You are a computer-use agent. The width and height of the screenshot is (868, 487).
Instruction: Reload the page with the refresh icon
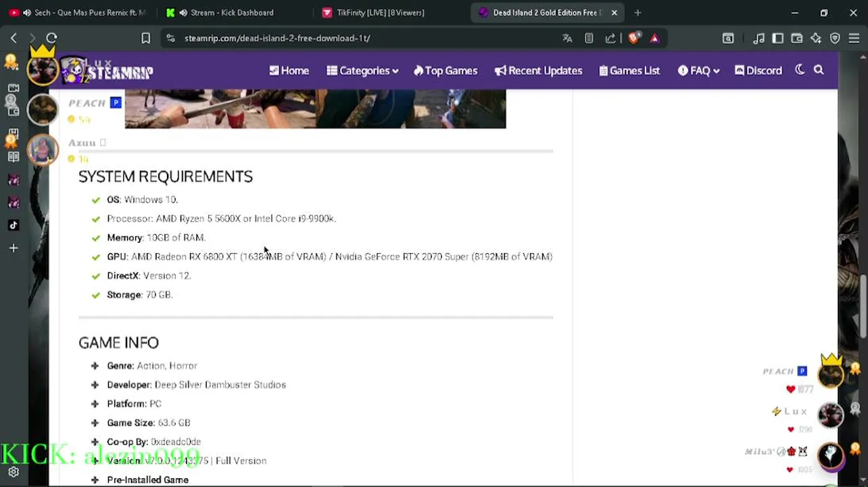[51, 39]
